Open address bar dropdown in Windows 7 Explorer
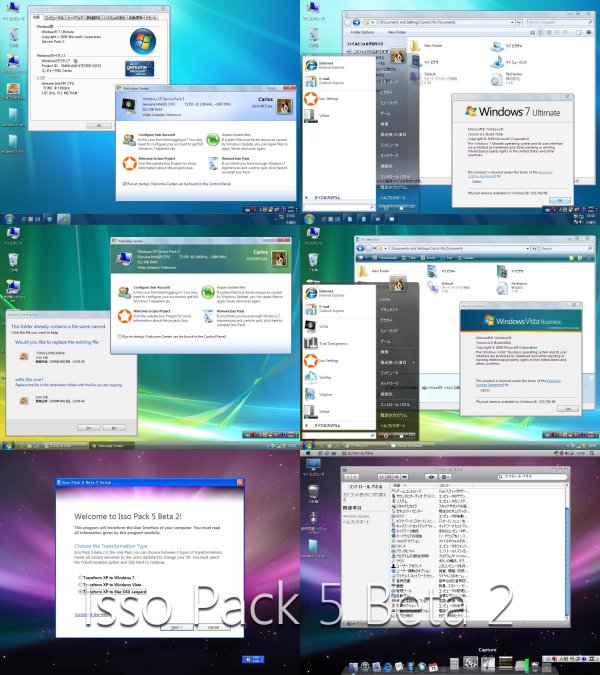Screen dimensions: 600x675 [512, 22]
